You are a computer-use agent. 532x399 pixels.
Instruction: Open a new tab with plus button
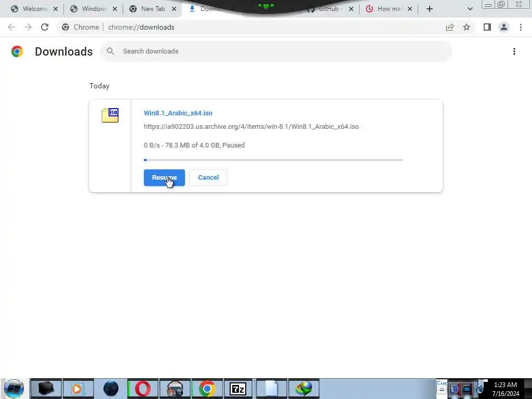(430, 9)
